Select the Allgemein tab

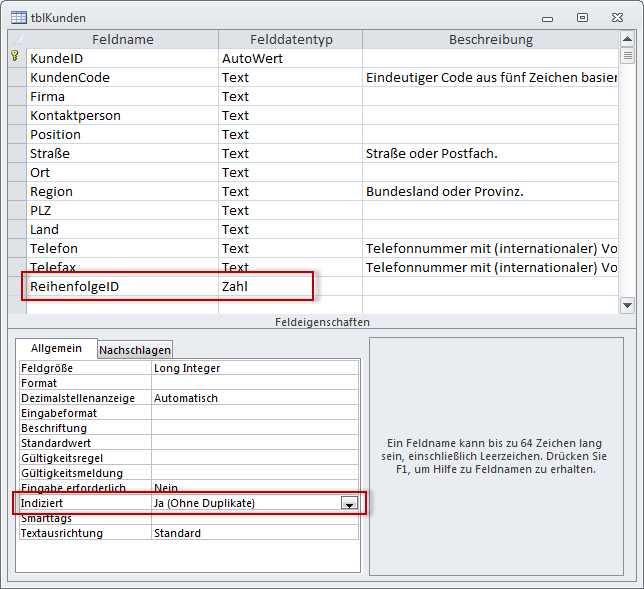56,348
